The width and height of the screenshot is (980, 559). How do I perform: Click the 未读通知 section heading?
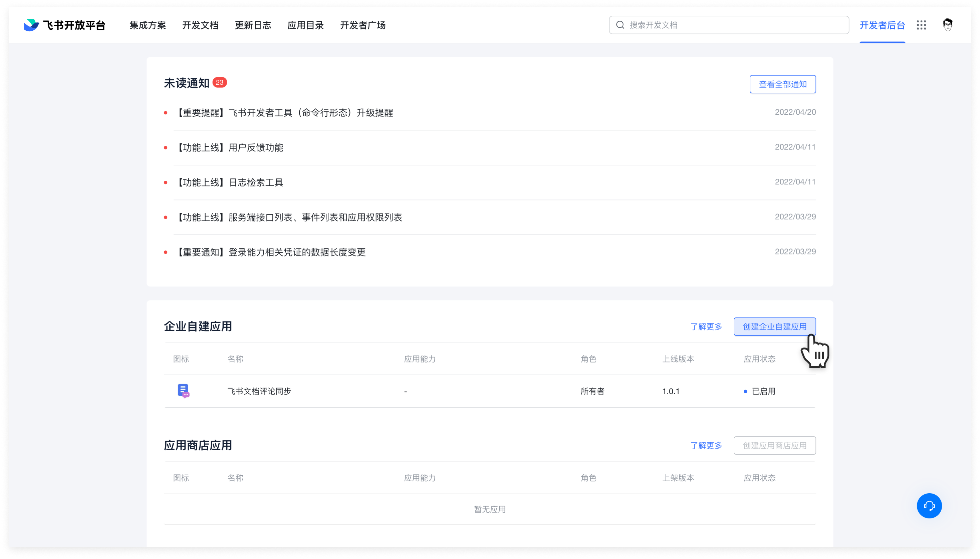point(186,83)
